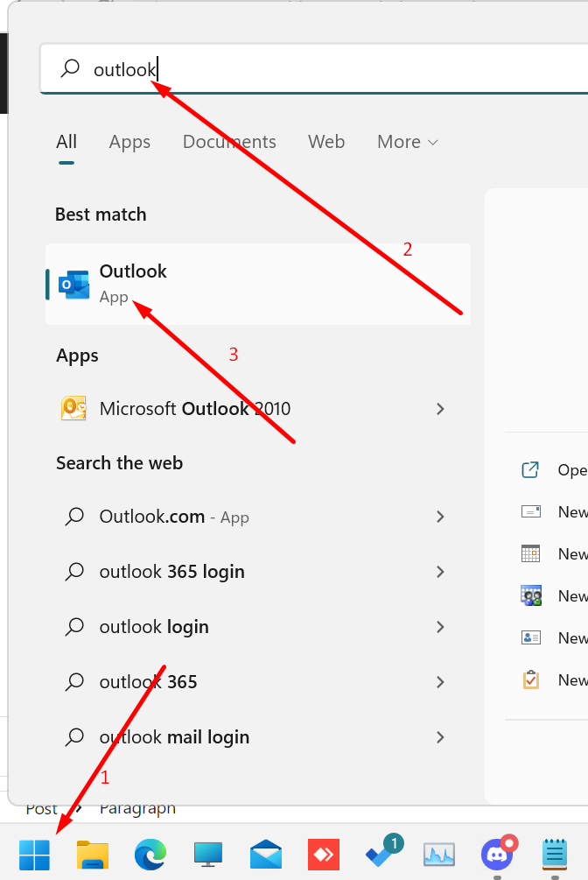The height and width of the screenshot is (880, 588).
Task: Click the new email message envelope icon
Action: click(531, 511)
